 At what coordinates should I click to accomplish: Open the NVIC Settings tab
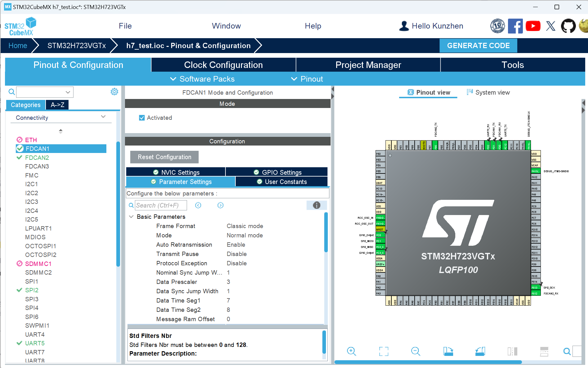[176, 172]
